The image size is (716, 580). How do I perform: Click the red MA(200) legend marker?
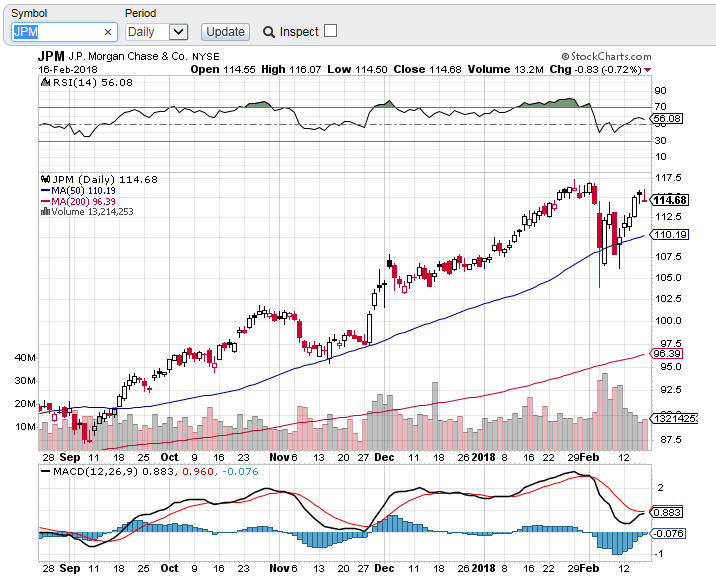(x=44, y=201)
